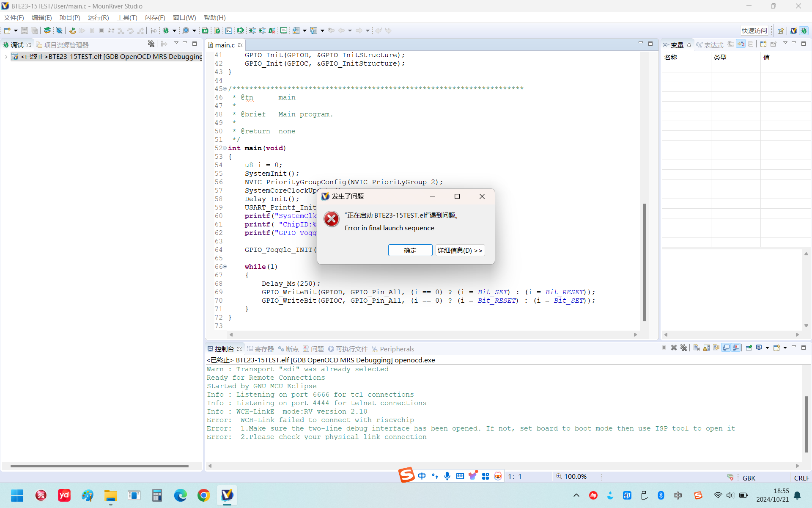Click the green Debug bug icon in toolbar
The height and width of the screenshot is (508, 812).
pyautogui.click(x=166, y=30)
